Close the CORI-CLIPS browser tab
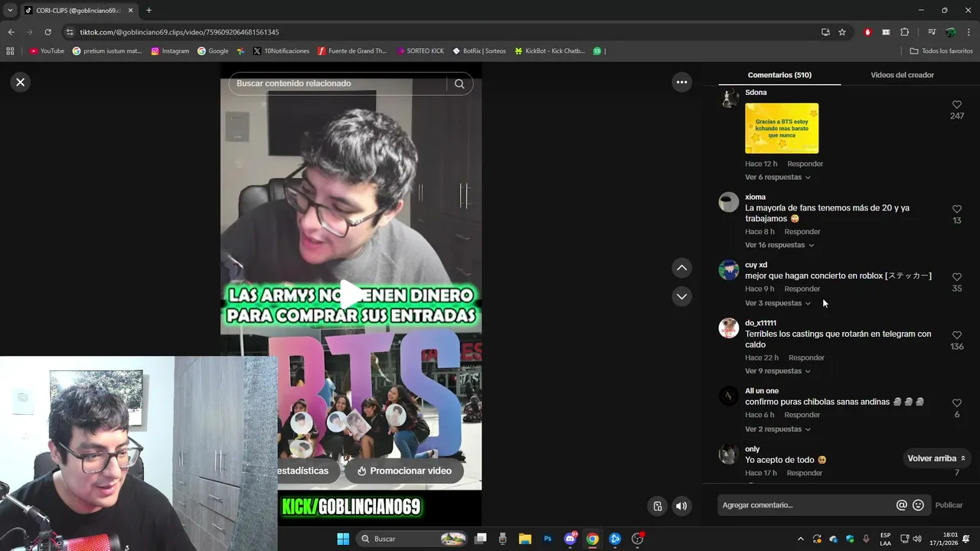 130,11
